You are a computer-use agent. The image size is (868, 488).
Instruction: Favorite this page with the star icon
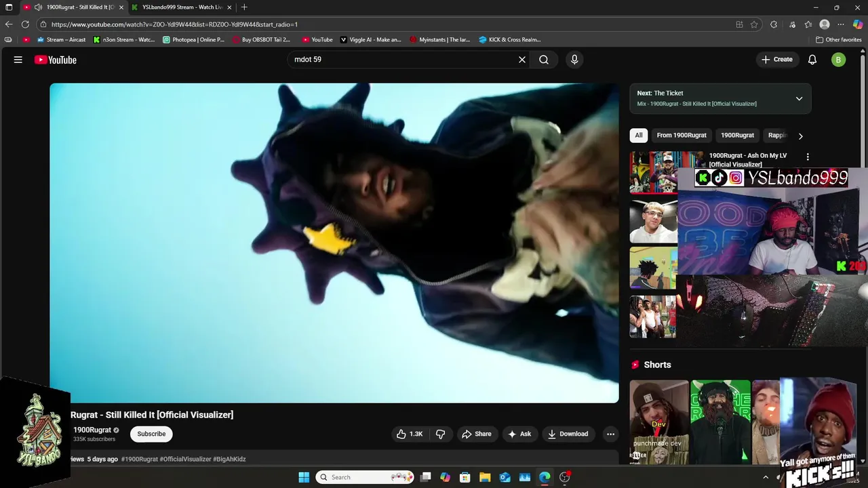tap(754, 24)
